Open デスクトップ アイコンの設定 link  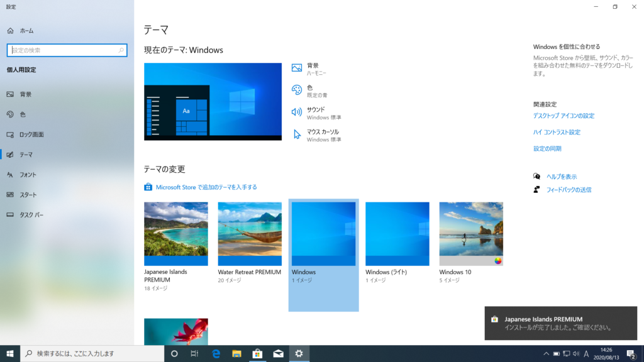click(x=563, y=116)
